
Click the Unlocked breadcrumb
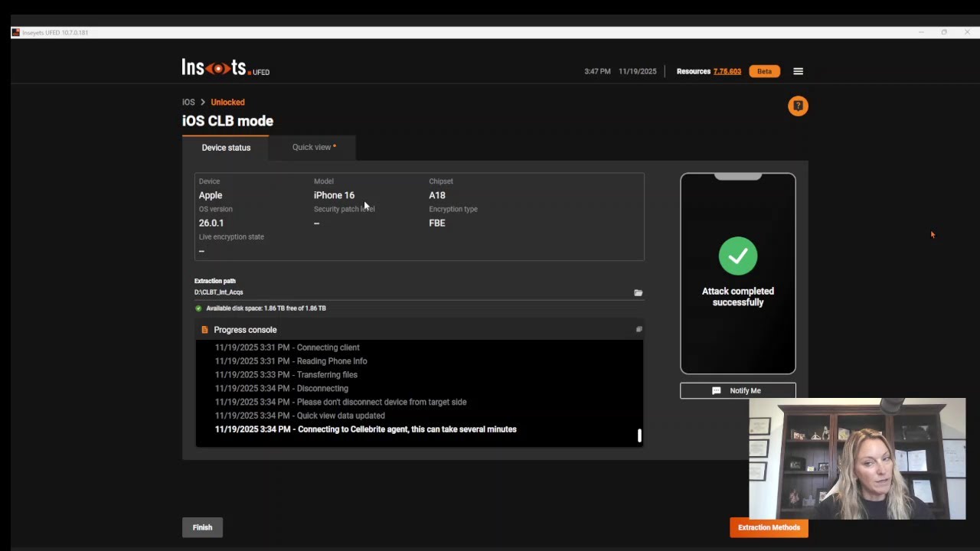pyautogui.click(x=228, y=103)
